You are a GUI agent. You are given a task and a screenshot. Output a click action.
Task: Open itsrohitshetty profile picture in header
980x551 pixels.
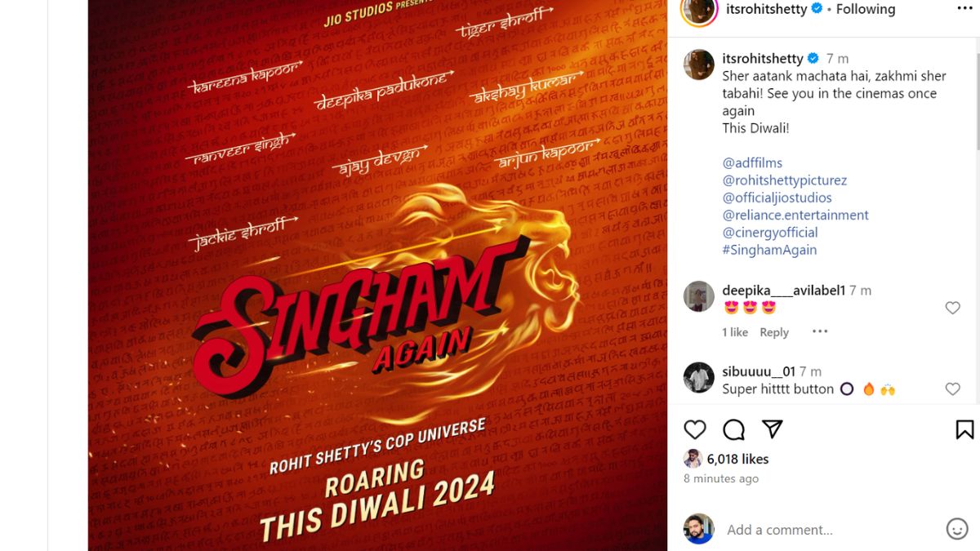[698, 10]
